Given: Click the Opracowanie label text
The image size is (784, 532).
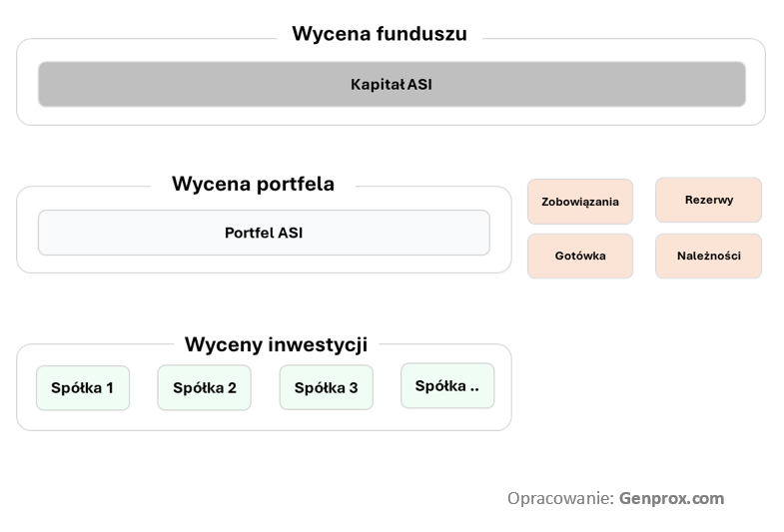Looking at the screenshot, I should tap(560, 498).
